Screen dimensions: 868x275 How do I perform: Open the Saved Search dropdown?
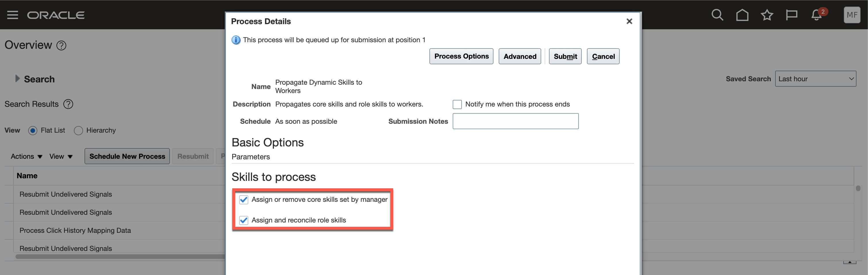[x=815, y=79]
